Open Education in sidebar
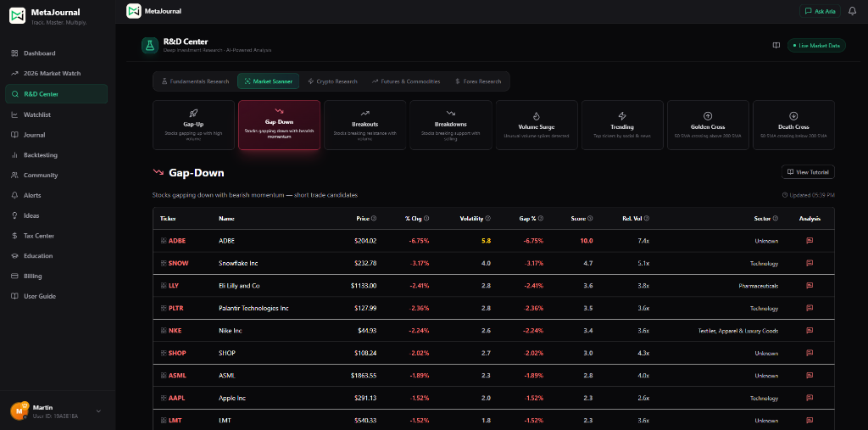 57,256
